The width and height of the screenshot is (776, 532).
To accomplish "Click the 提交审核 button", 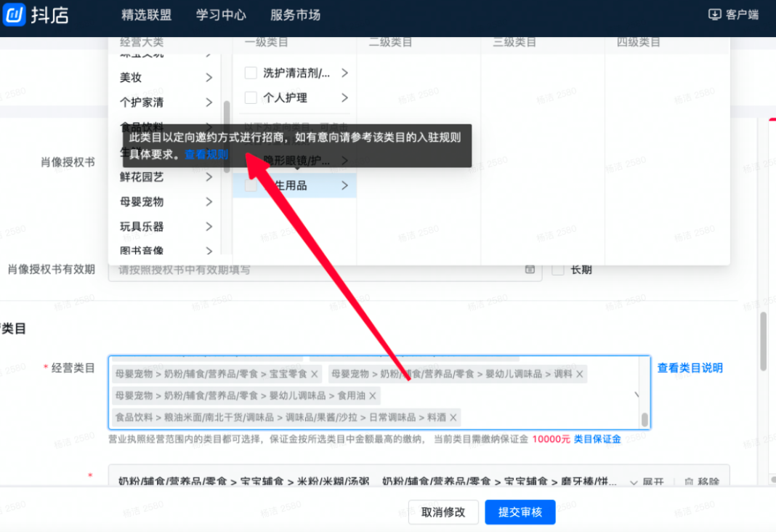I will [x=520, y=512].
